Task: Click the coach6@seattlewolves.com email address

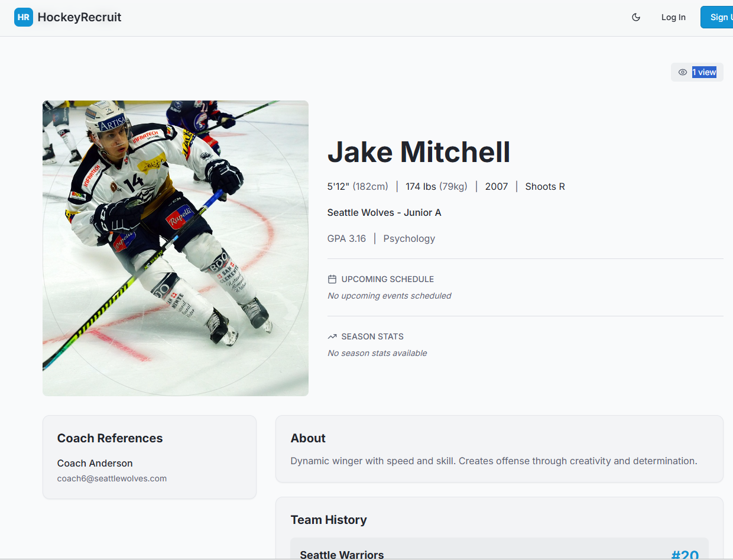Action: [x=112, y=478]
